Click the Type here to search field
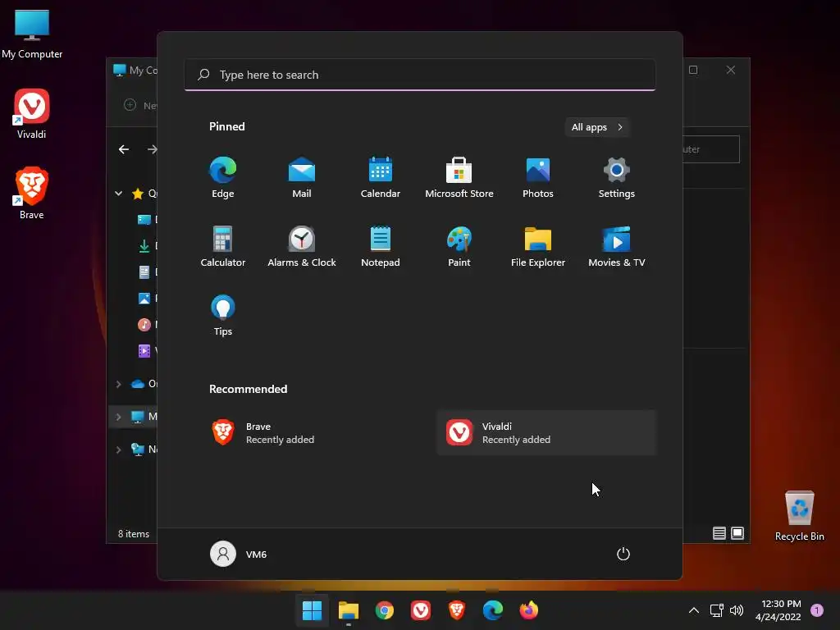The width and height of the screenshot is (840, 630). [x=420, y=75]
